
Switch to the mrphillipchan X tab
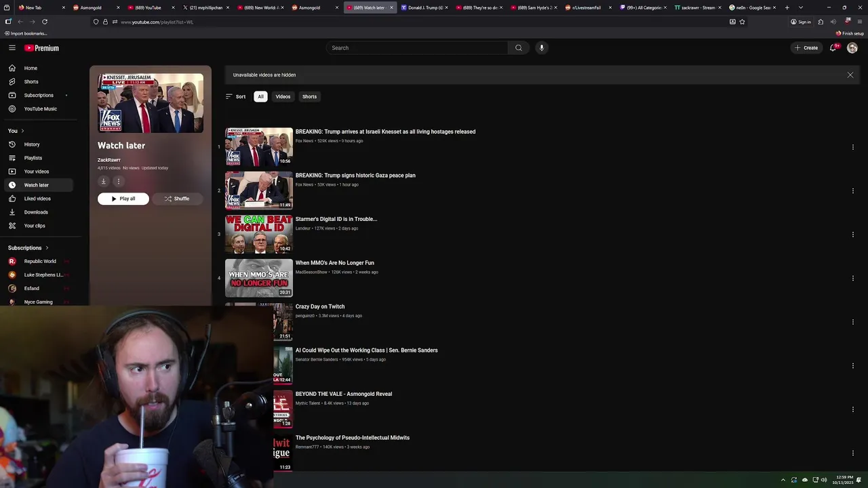(x=205, y=7)
